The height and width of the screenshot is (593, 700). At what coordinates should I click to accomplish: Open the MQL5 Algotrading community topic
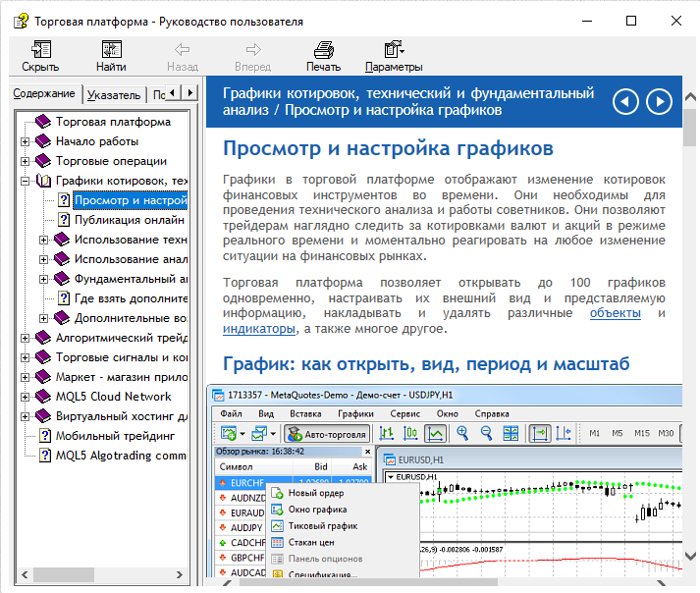click(121, 456)
